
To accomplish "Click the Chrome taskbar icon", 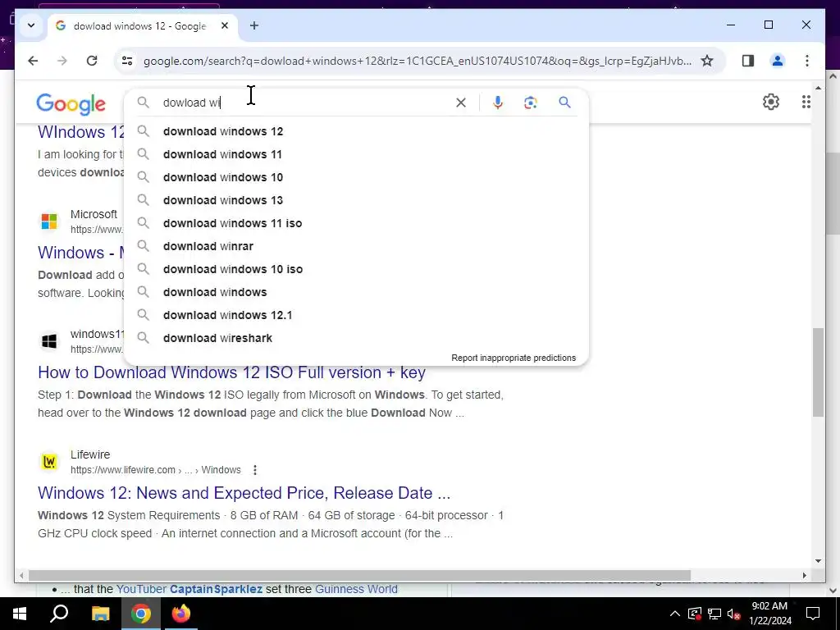I will (140, 614).
